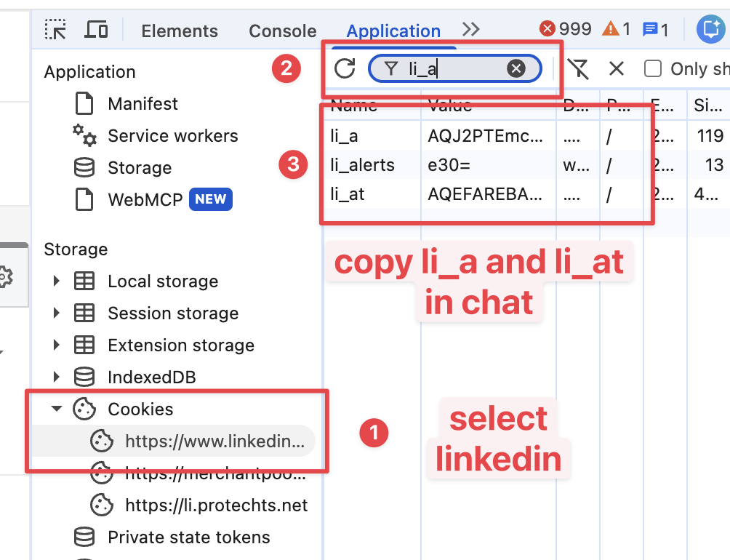Open Storage item under Application
The image size is (730, 560).
point(140,167)
